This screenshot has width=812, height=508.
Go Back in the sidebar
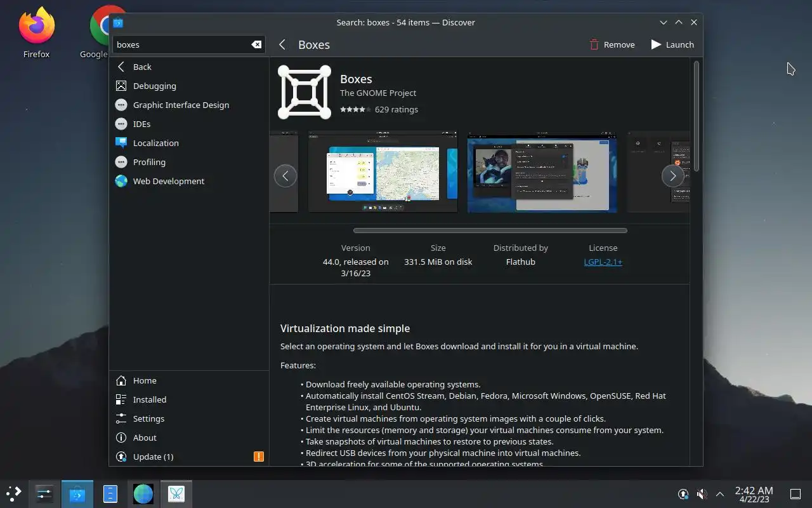[189, 67]
